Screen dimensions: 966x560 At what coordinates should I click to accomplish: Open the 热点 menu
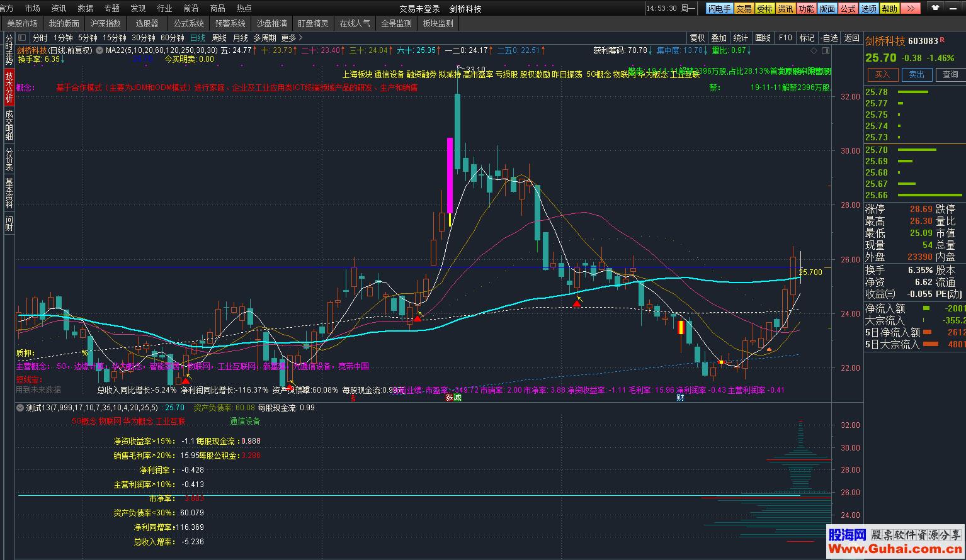pos(244,8)
